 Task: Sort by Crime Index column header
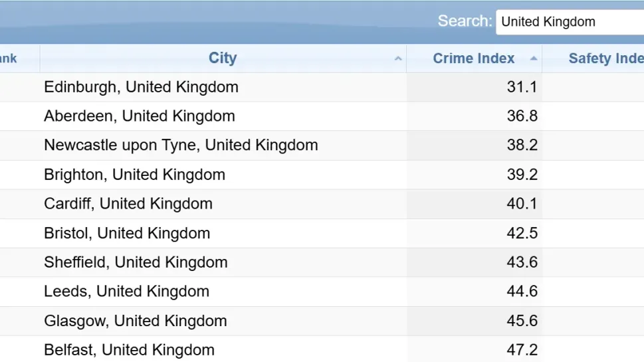(x=473, y=58)
